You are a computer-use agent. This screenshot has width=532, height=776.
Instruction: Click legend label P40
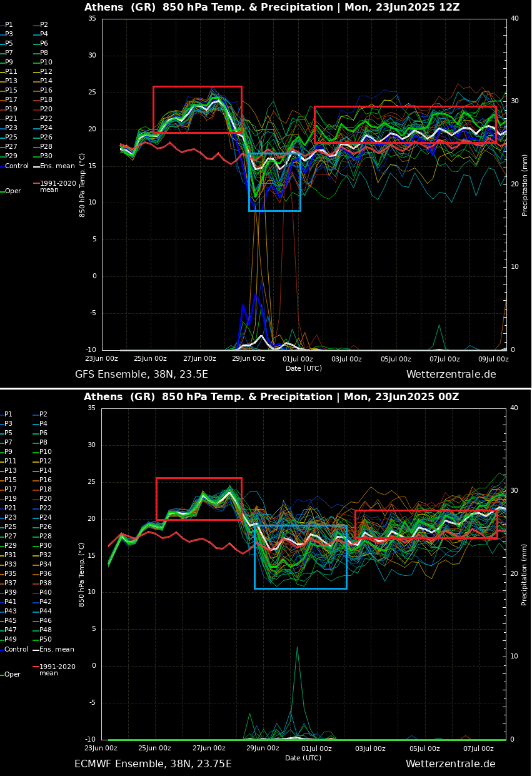46,593
